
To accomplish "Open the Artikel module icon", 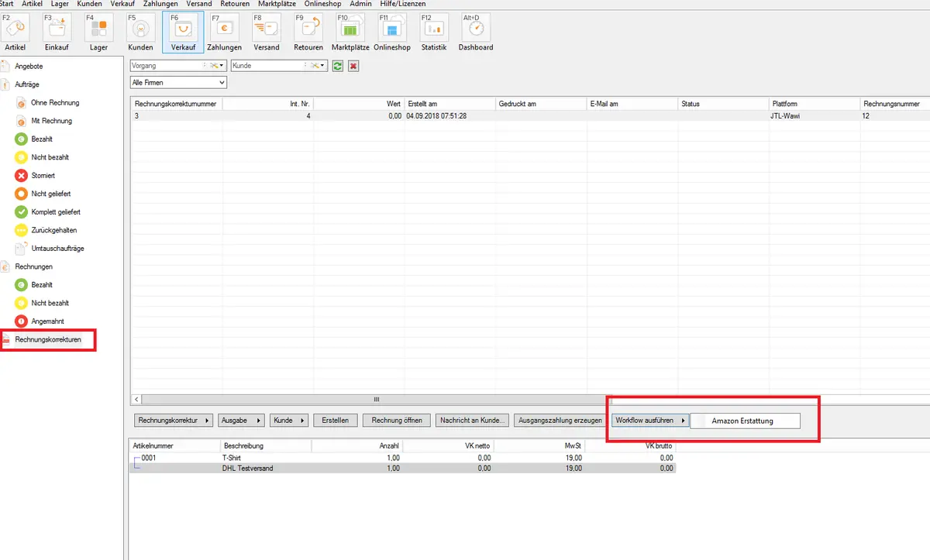I will click(15, 33).
